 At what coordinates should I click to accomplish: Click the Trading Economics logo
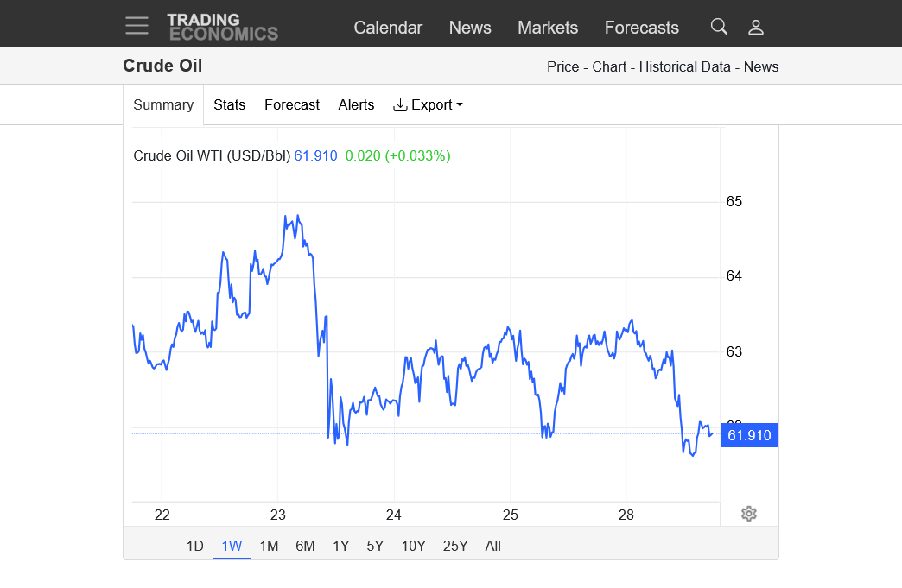(222, 27)
